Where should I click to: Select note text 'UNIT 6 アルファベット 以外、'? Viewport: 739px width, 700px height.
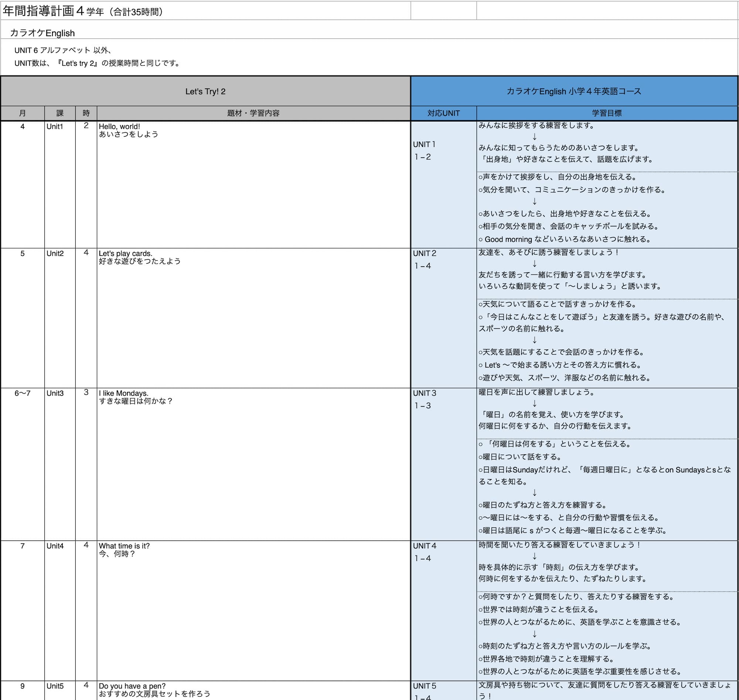pos(64,50)
